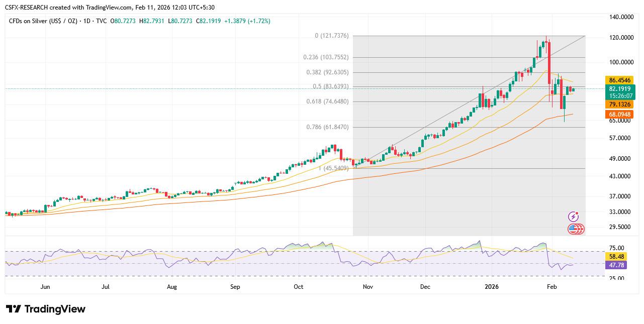644x324 pixels.
Task: Click the 0 (121.7376) Fibonacci top level
Action: point(331,36)
